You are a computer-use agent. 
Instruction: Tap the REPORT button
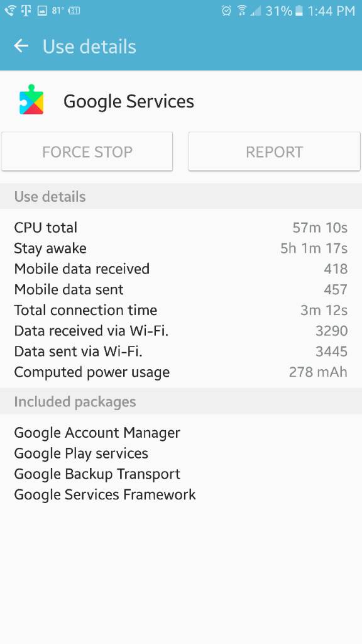(x=274, y=152)
